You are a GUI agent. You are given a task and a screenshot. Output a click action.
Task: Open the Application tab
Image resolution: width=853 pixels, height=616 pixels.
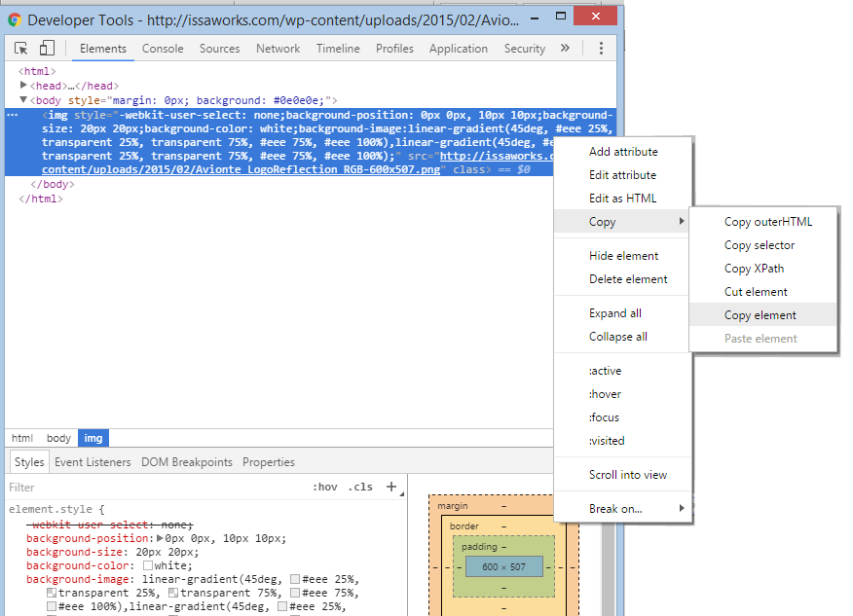coord(458,49)
